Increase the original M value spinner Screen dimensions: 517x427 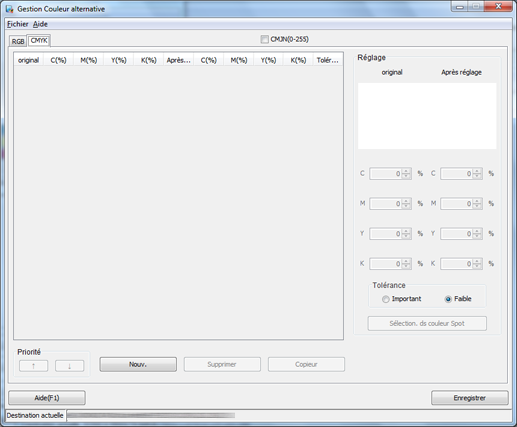pyautogui.click(x=406, y=201)
